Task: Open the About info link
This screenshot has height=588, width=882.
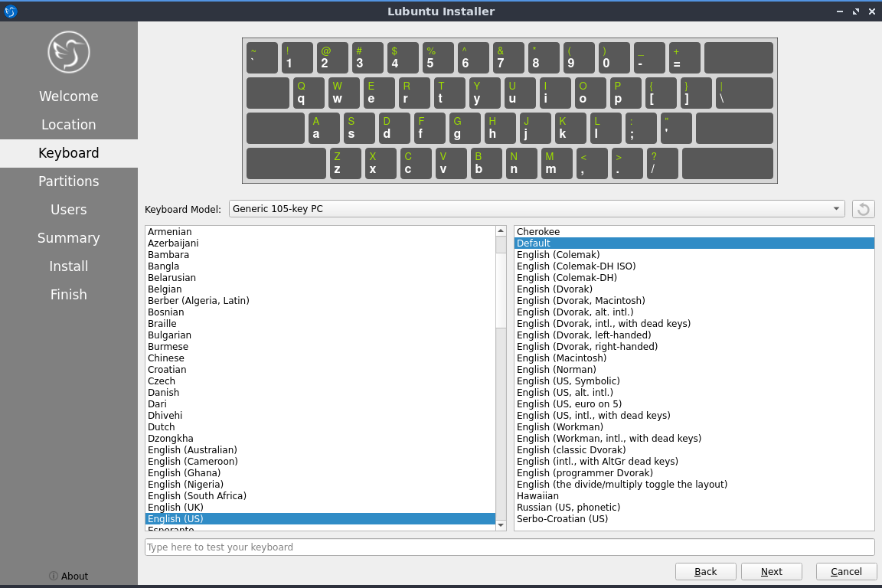Action: tap(68, 576)
